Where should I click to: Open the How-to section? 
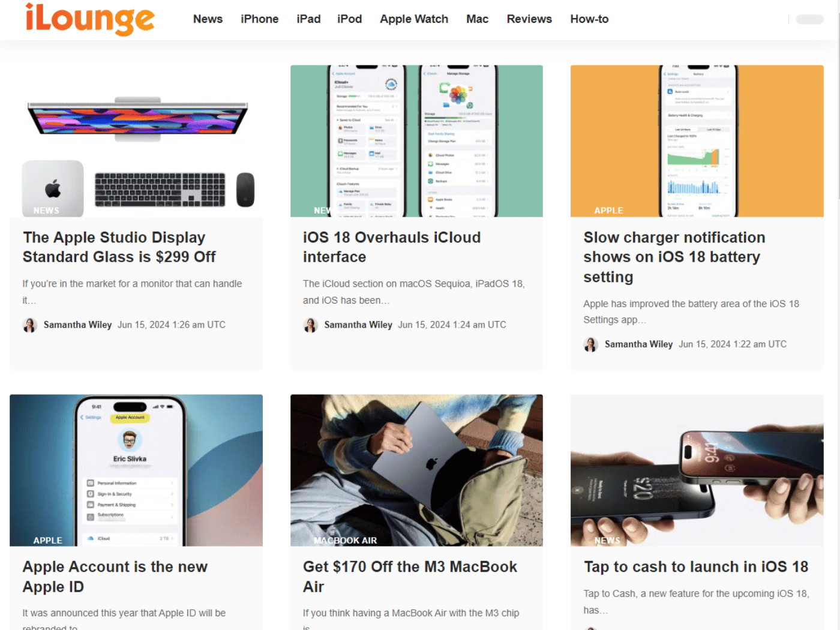pyautogui.click(x=589, y=19)
